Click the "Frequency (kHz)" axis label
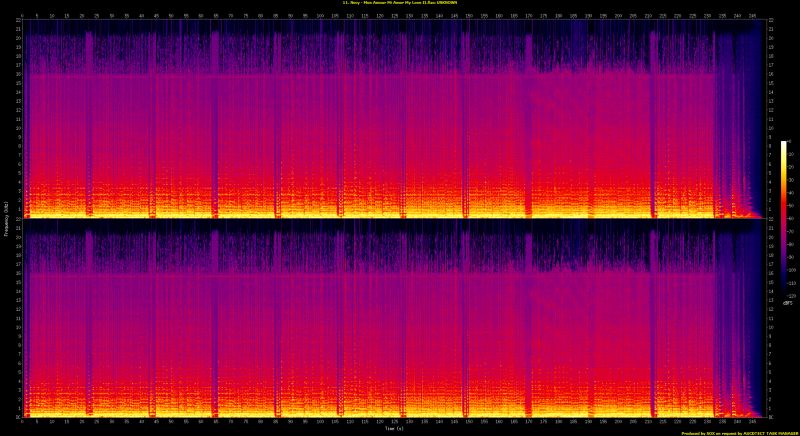The image size is (800, 436). [x=5, y=218]
